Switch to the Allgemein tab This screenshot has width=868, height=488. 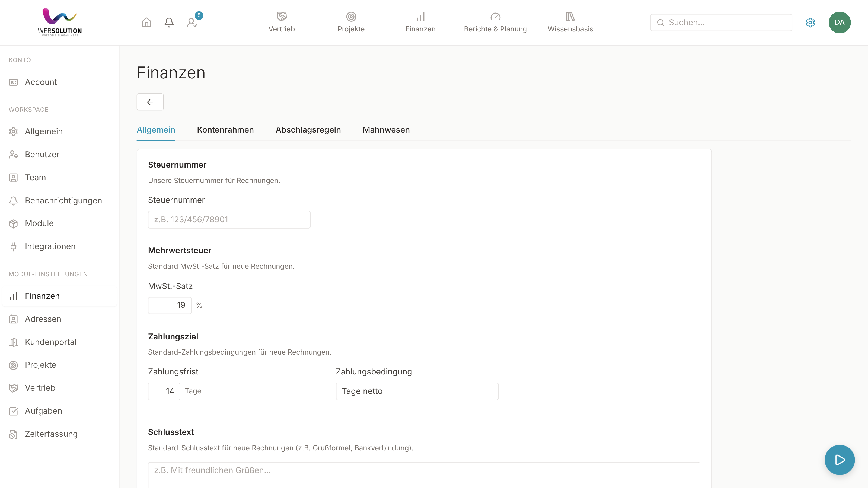[156, 130]
